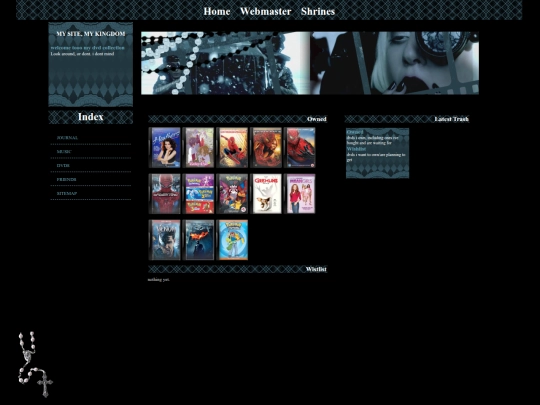
Task: Open the Pokemon movie cover with Pikachu
Action: [232, 194]
